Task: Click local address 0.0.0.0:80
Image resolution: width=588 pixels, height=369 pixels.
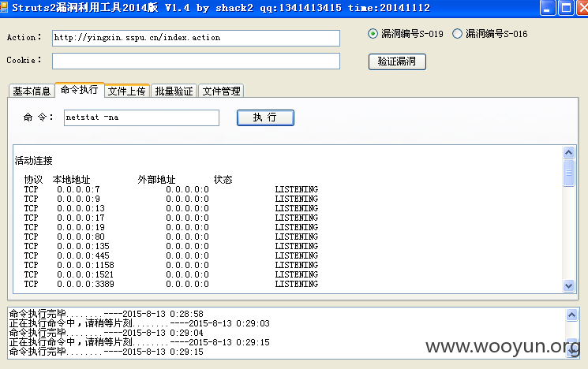Action: pos(81,237)
